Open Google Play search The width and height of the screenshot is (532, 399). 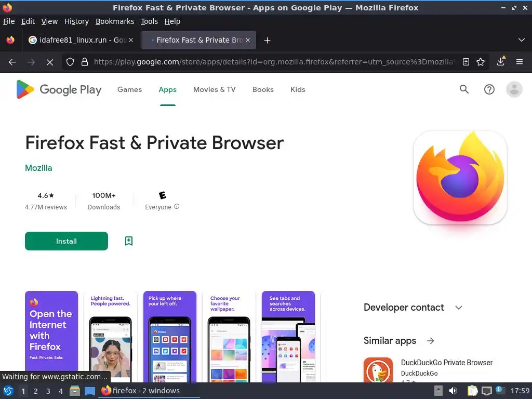[464, 89]
